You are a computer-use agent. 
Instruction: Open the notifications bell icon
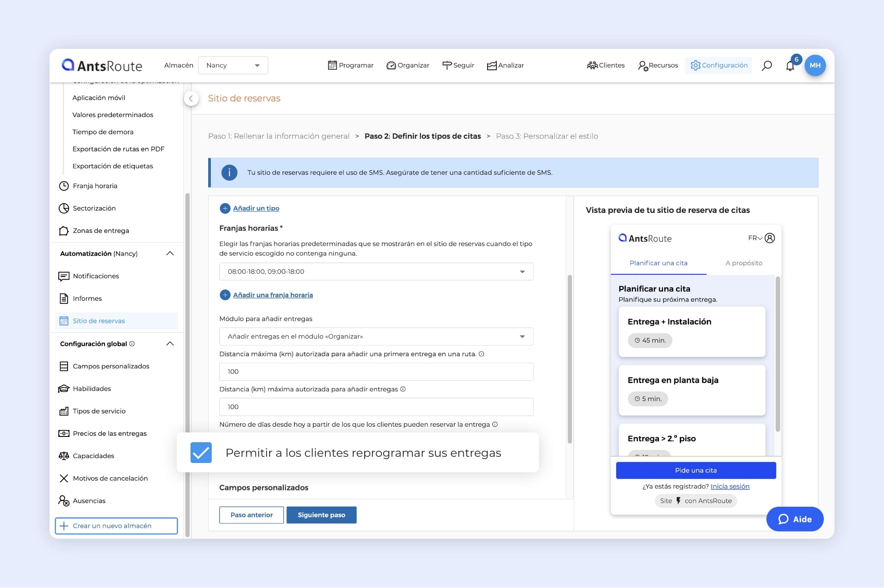[x=790, y=66]
